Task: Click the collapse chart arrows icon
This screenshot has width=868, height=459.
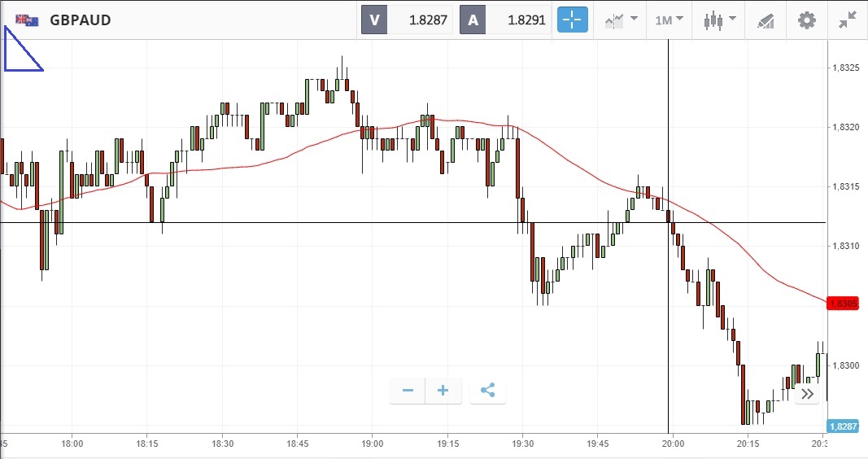Action: pyautogui.click(x=848, y=20)
